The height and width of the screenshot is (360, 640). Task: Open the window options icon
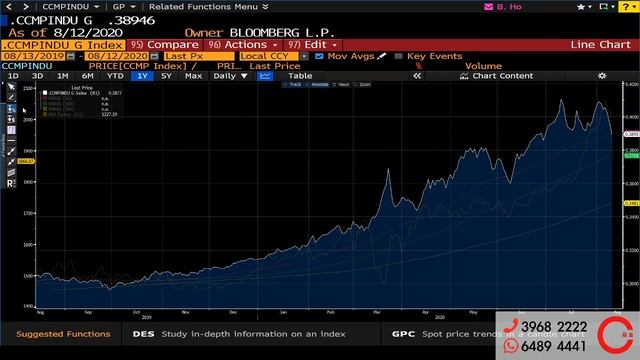(607, 7)
